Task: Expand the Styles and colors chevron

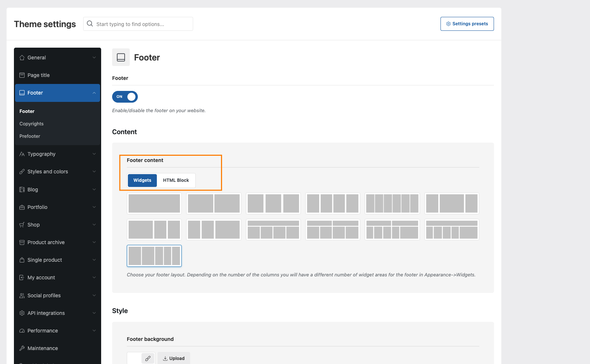Action: (x=94, y=172)
